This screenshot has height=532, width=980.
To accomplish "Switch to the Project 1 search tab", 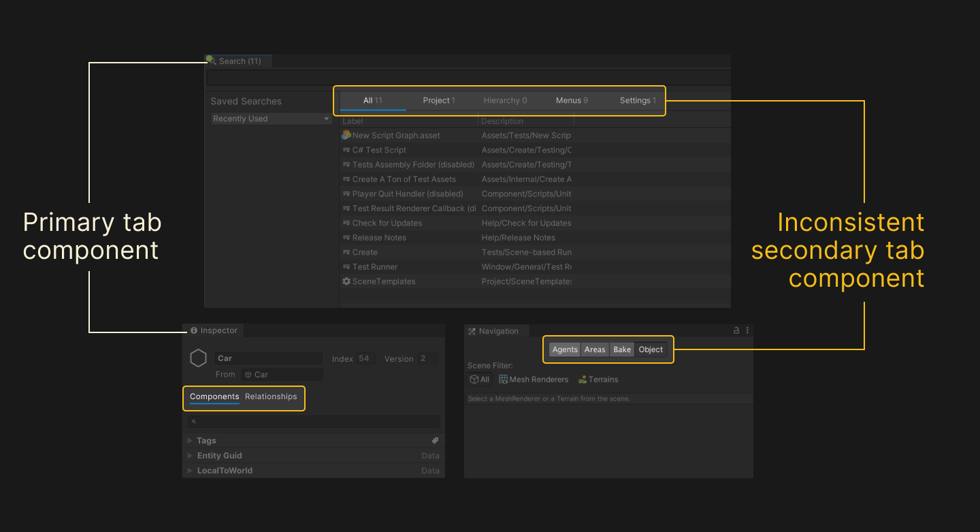I will (439, 100).
